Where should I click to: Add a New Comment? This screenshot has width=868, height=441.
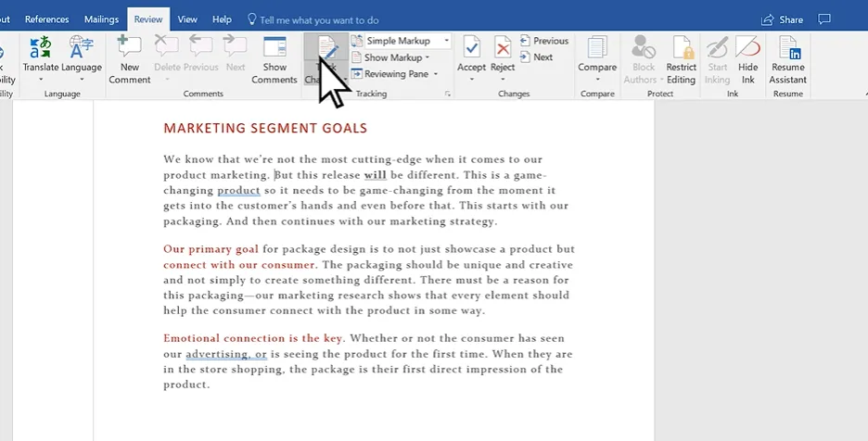pyautogui.click(x=130, y=59)
